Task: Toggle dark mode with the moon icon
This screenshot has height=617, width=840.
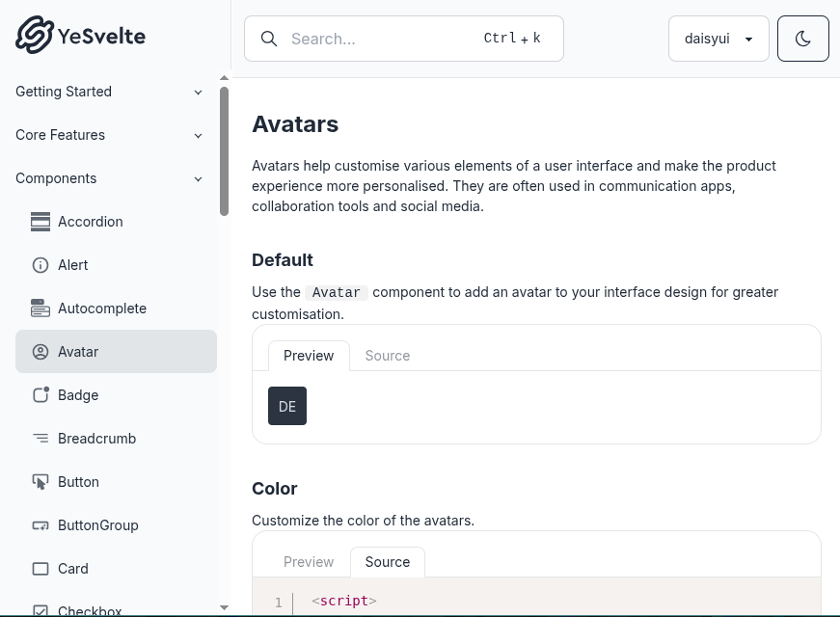Action: [803, 39]
